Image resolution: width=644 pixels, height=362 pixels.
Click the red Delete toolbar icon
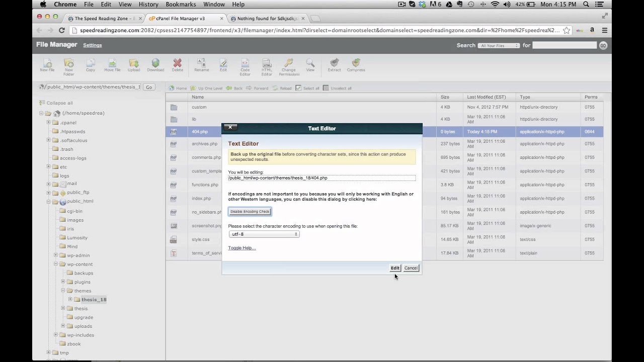point(177,65)
